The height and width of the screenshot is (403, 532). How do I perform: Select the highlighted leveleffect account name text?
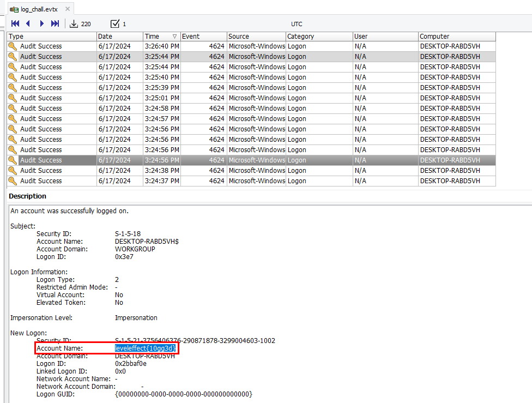pyautogui.click(x=146, y=348)
